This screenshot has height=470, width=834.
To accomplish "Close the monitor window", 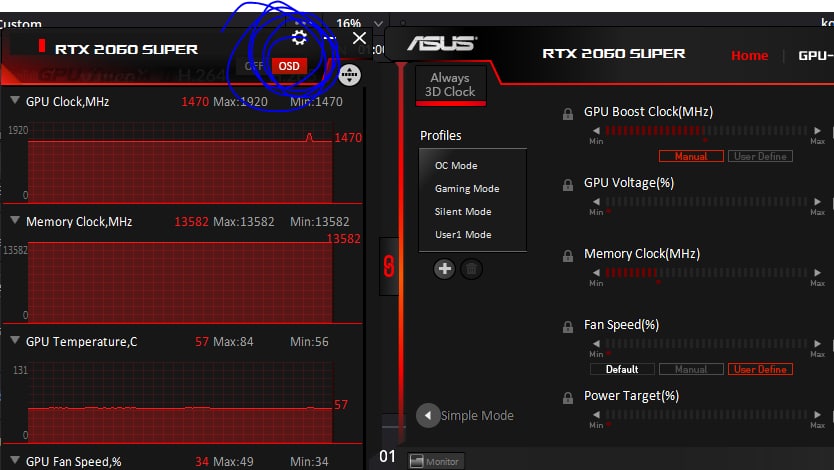I will click(360, 38).
